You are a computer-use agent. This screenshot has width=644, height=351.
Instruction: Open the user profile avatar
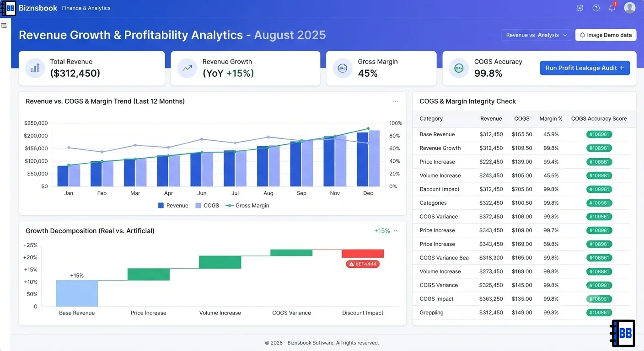[630, 8]
